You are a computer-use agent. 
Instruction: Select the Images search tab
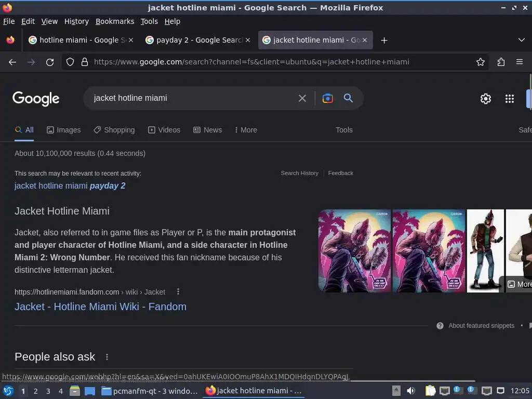click(x=64, y=130)
